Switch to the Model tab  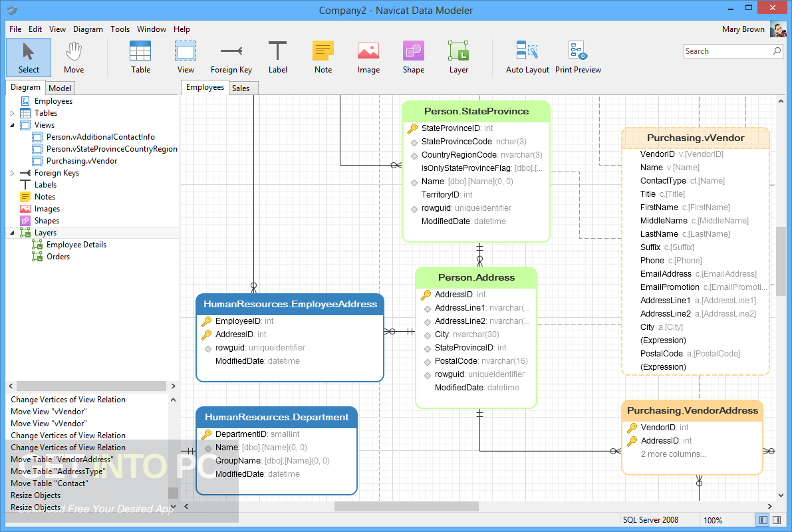coord(60,88)
